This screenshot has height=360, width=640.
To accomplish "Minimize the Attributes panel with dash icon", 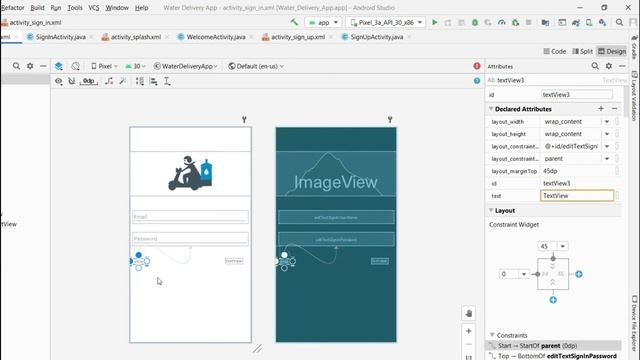I will click(x=622, y=66).
